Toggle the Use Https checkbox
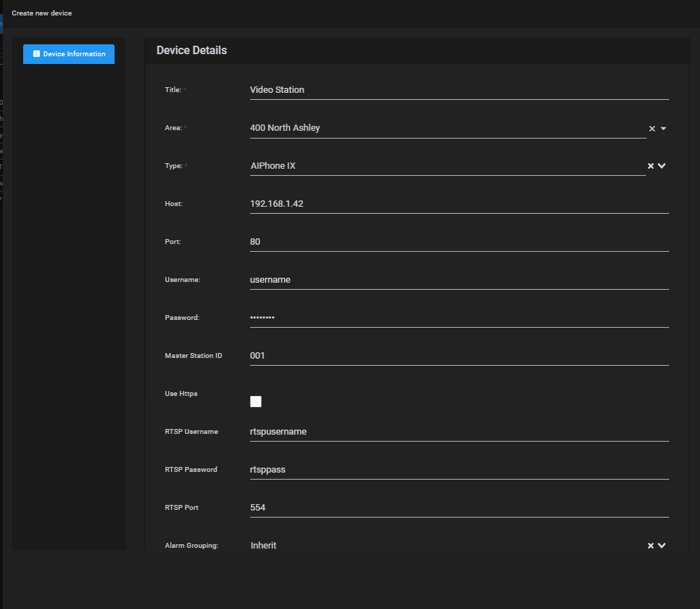Image resolution: width=700 pixels, height=609 pixels. click(x=256, y=402)
